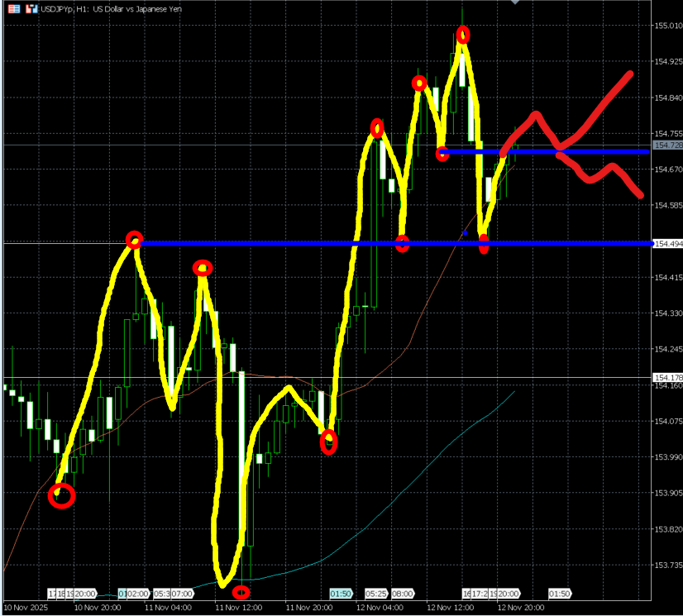This screenshot has height=616, width=683.
Task: Click the 07:00 event marker on time axis
Action: (x=182, y=594)
